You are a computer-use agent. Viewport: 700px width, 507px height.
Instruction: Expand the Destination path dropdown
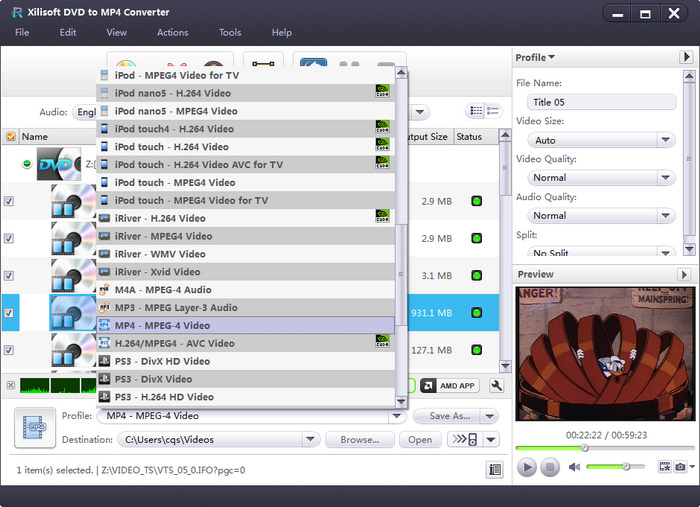[310, 440]
